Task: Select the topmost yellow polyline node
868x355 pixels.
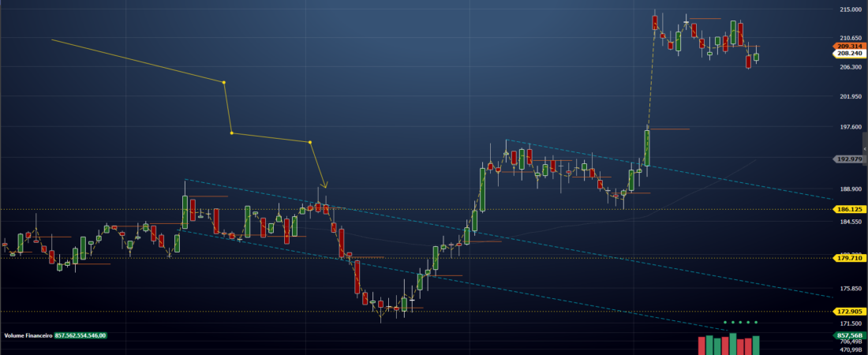Action: coord(223,83)
